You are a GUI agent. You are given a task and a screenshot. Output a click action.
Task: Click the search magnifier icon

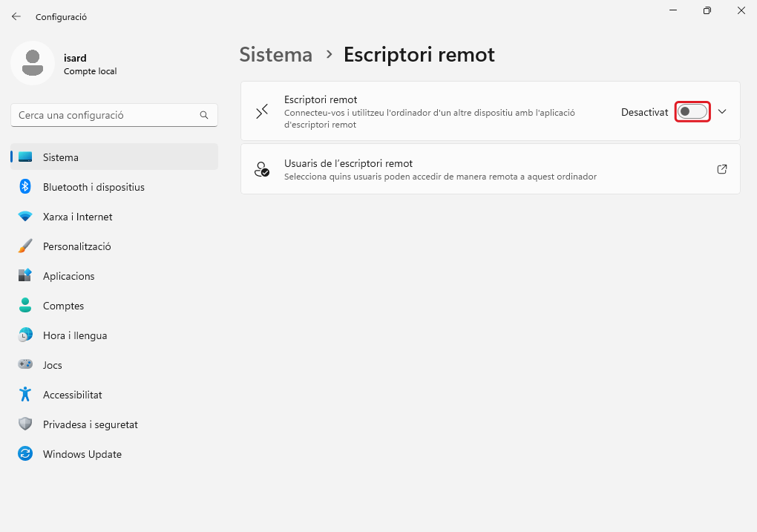(x=204, y=116)
